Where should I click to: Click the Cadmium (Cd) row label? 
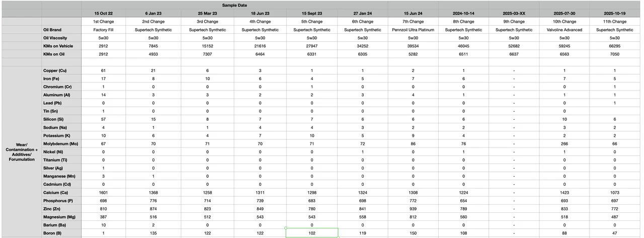pos(57,184)
